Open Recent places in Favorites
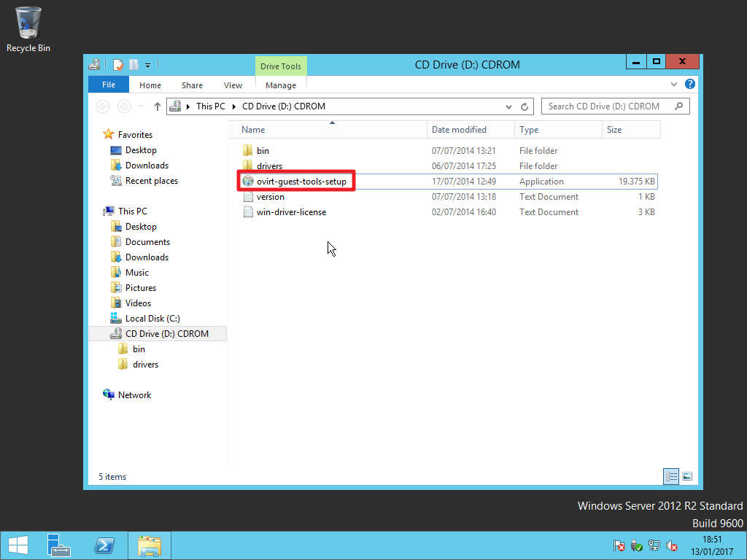 click(152, 181)
